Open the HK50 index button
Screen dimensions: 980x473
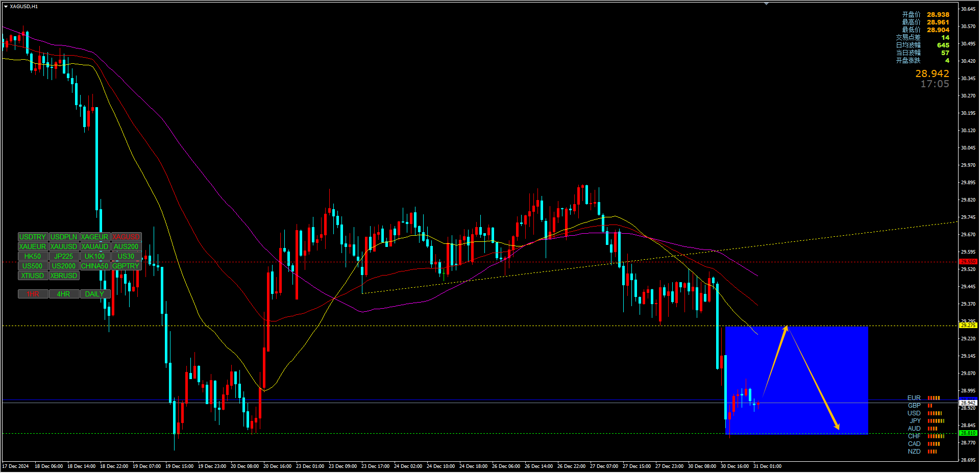coord(33,257)
